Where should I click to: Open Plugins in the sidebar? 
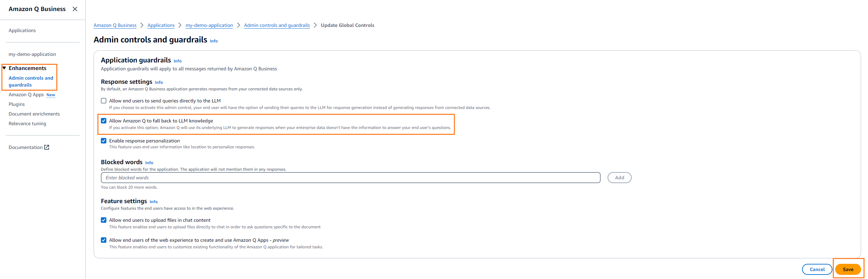point(17,104)
